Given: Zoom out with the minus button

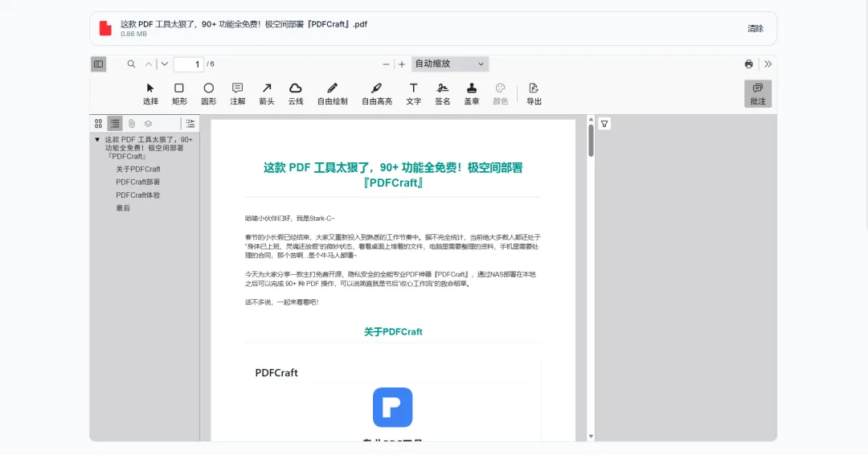Looking at the screenshot, I should (x=386, y=64).
